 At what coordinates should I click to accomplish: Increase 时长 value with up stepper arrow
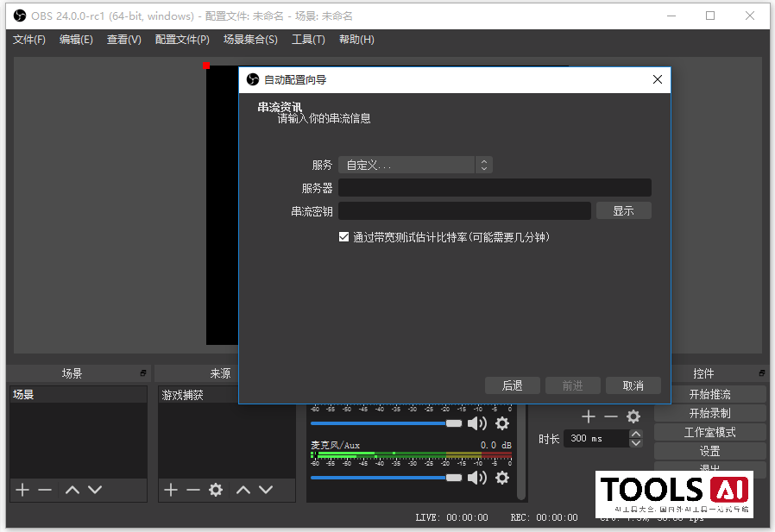tap(636, 434)
